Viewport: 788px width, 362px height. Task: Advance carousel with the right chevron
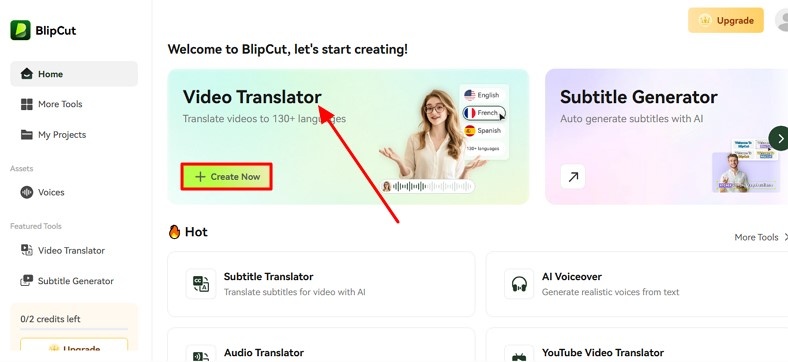(779, 138)
